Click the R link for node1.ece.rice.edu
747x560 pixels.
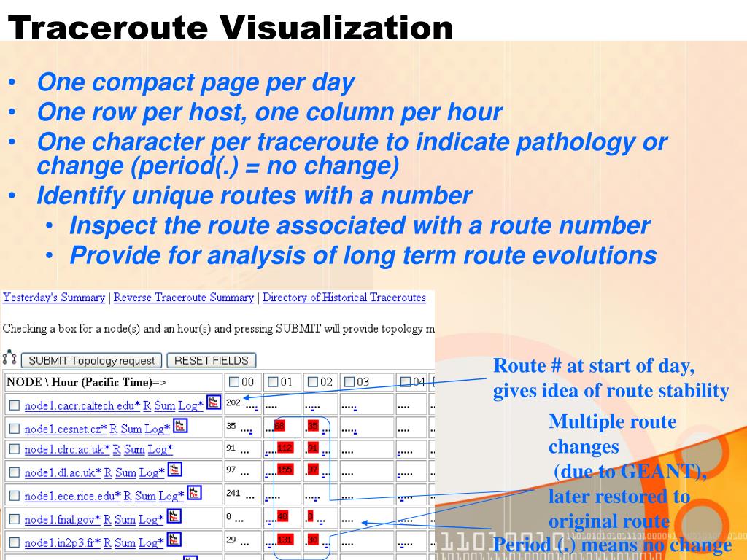click(x=128, y=496)
